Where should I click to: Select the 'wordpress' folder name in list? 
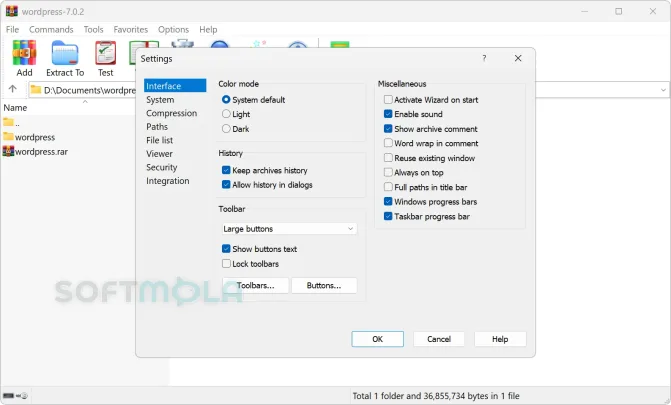pos(35,137)
